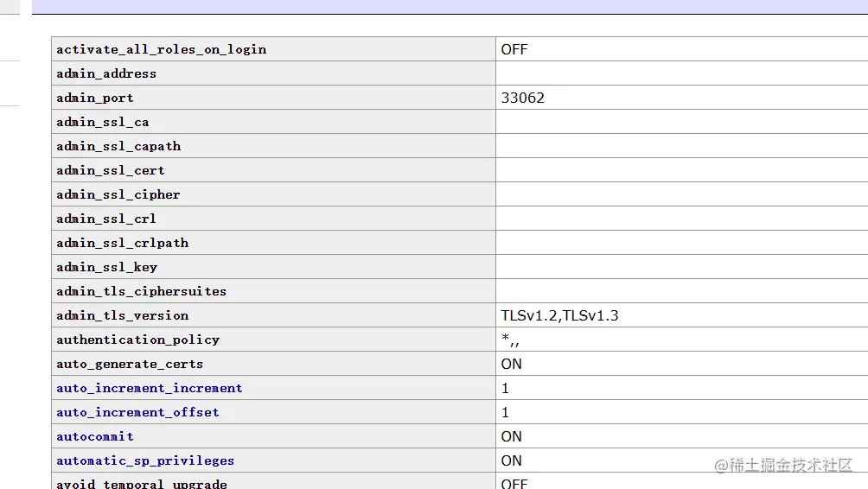
Task: Select the admin_ssl_cert variable name
Action: pyautogui.click(x=110, y=170)
